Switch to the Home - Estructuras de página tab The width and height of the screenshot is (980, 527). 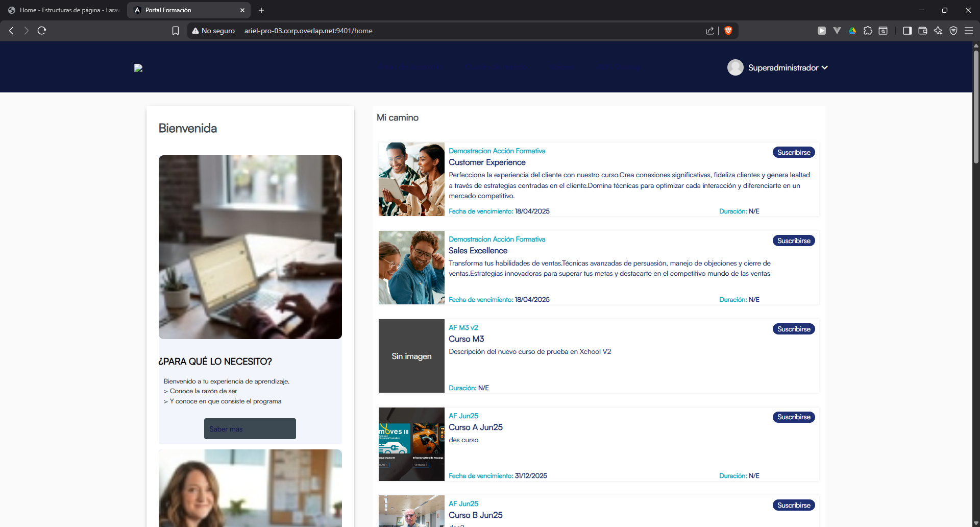[x=64, y=10]
